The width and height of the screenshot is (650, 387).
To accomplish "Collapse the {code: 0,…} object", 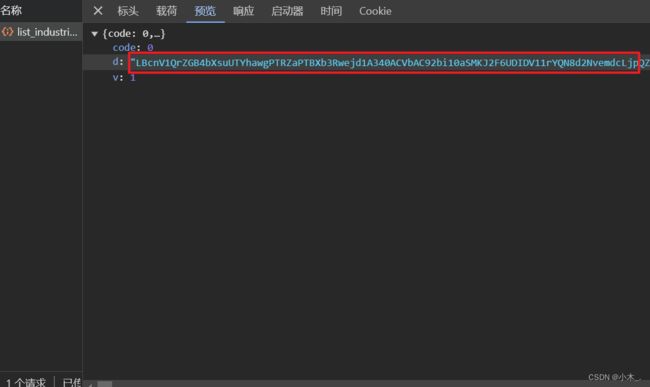I will coord(95,34).
